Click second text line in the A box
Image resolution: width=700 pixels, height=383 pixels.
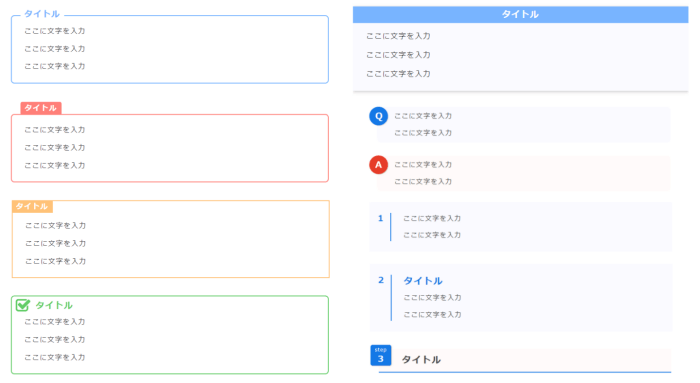click(423, 181)
